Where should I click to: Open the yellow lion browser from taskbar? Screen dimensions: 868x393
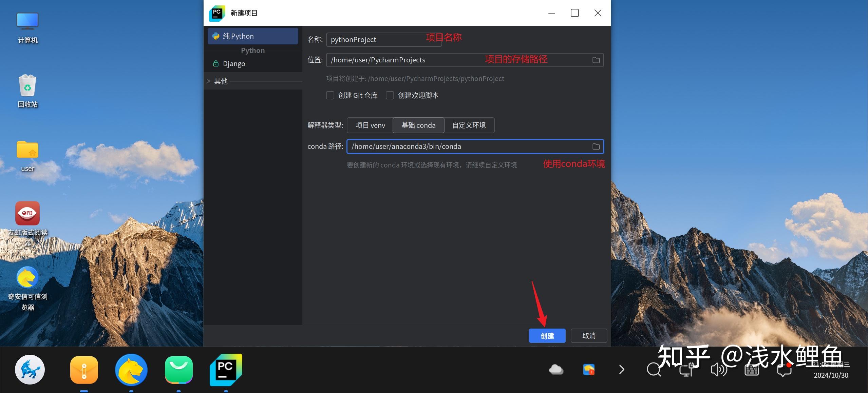[x=131, y=370]
